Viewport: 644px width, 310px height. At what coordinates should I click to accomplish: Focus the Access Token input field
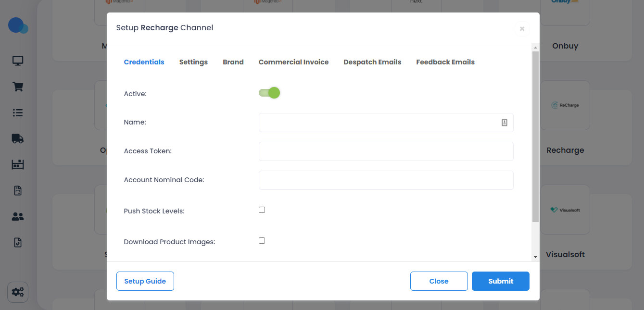[x=386, y=151]
